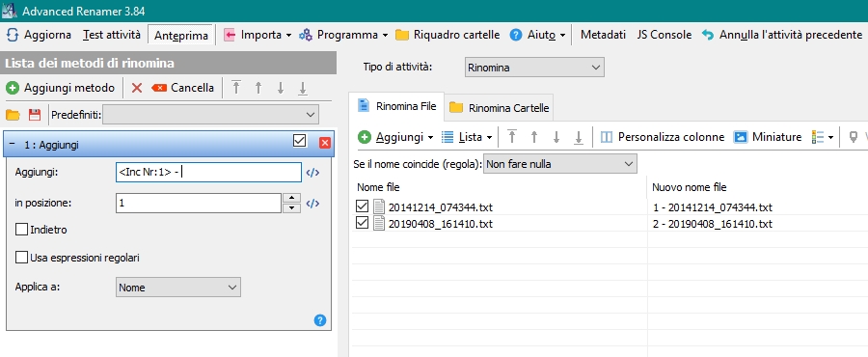Open the Programma dropdown menu

coord(343,35)
